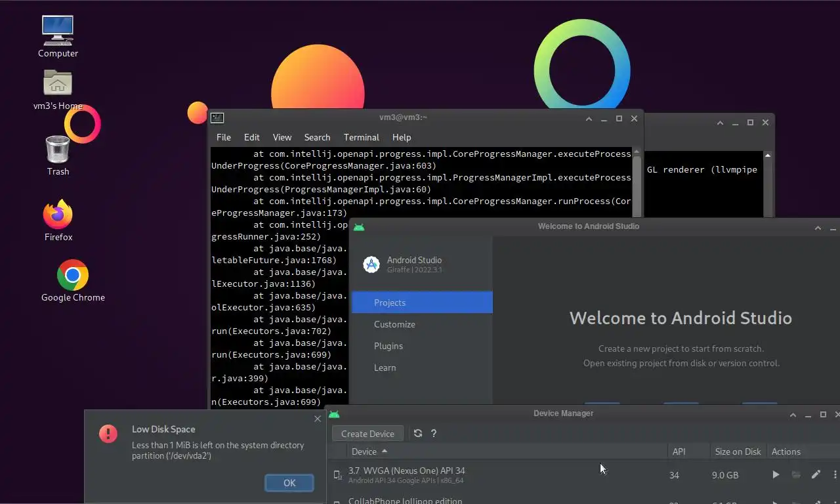Launch Google Chrome from the desktop
This screenshot has height=504, width=840.
click(x=73, y=275)
